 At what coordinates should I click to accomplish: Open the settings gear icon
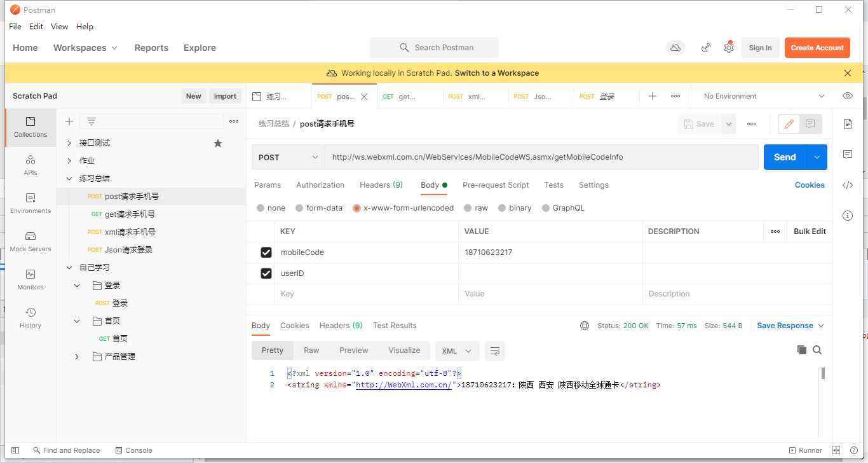[729, 48]
